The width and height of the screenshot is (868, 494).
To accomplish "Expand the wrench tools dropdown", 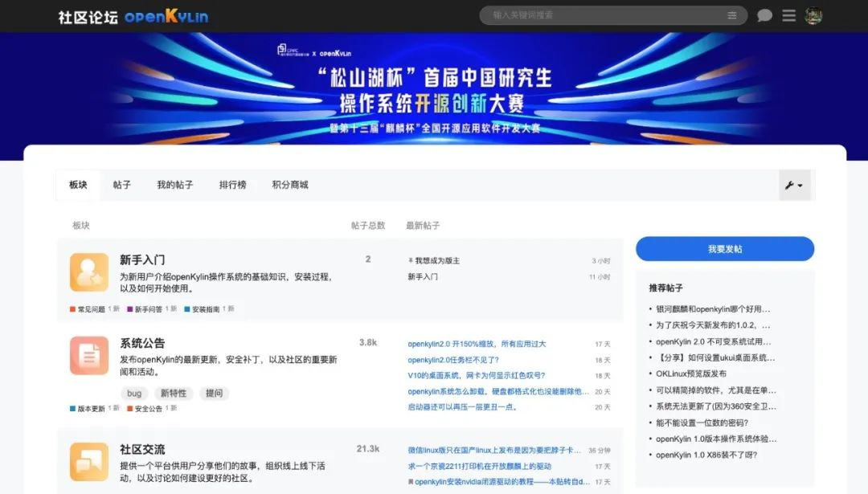I will click(x=794, y=186).
